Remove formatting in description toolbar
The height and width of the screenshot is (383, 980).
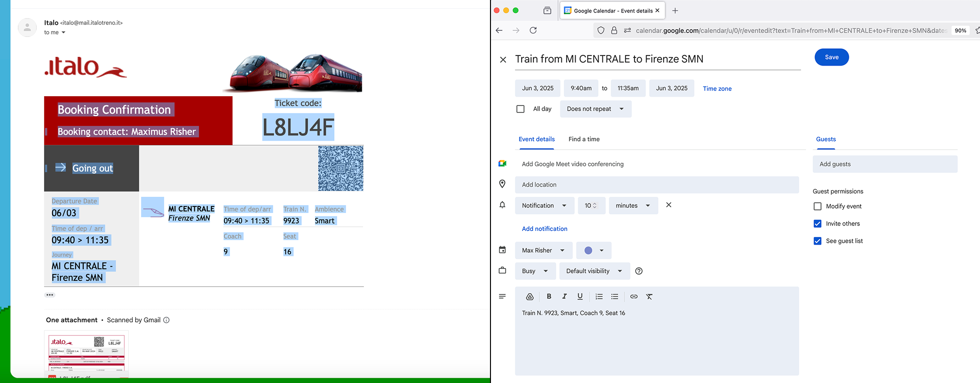tap(649, 296)
